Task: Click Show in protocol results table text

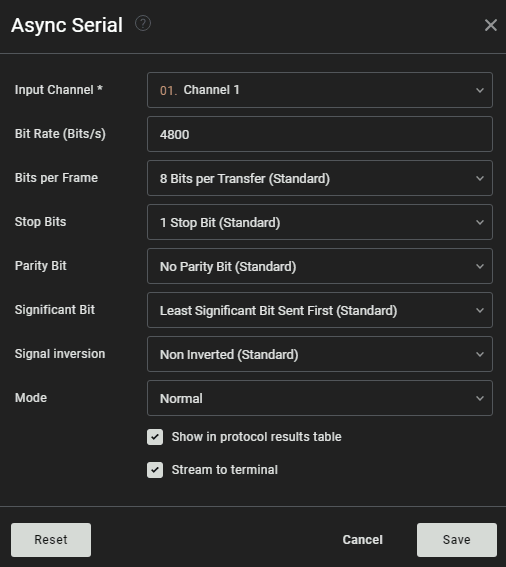Action: tap(256, 437)
